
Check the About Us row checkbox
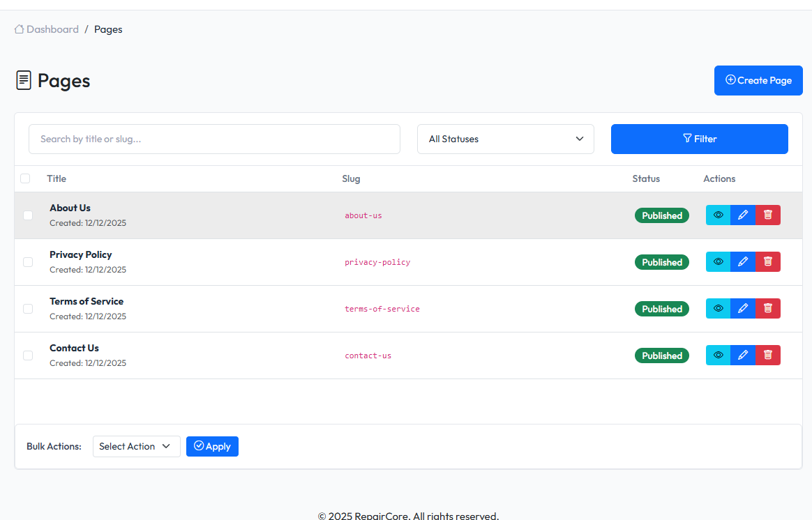click(x=28, y=215)
